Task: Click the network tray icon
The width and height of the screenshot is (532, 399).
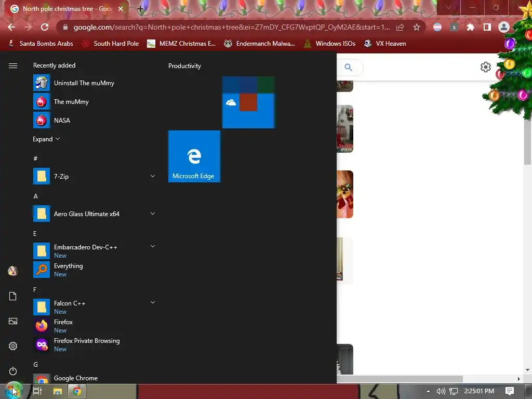Action: [453, 391]
